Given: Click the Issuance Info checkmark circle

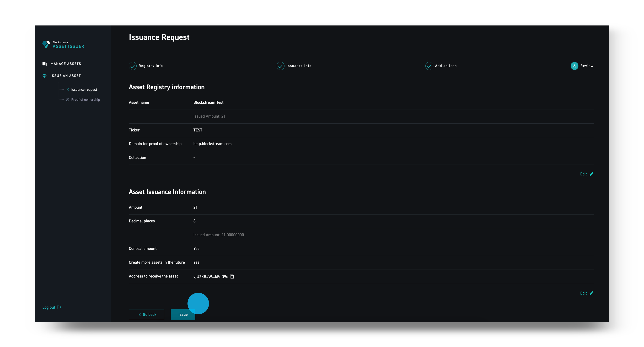Looking at the screenshot, I should point(280,66).
